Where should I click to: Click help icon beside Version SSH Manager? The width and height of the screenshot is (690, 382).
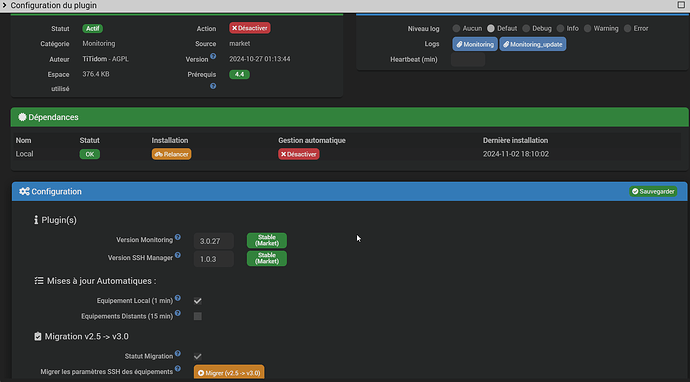[x=178, y=255]
